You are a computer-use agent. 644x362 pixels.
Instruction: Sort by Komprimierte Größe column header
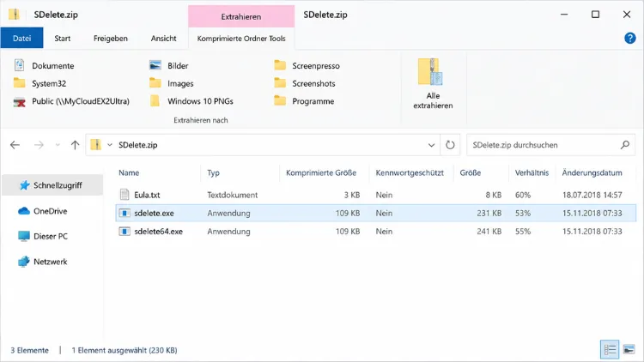(321, 172)
